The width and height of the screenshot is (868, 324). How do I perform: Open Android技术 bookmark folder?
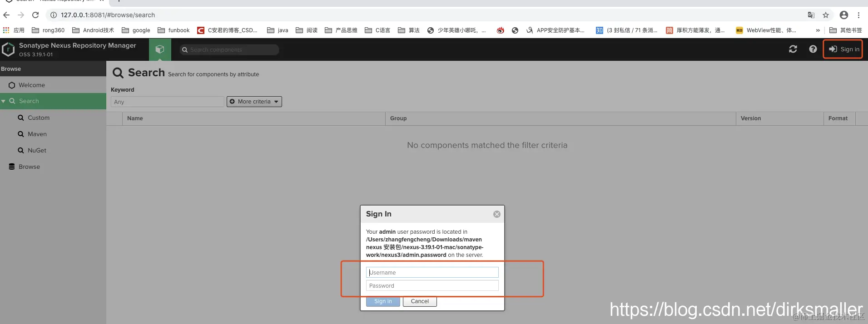(x=93, y=30)
